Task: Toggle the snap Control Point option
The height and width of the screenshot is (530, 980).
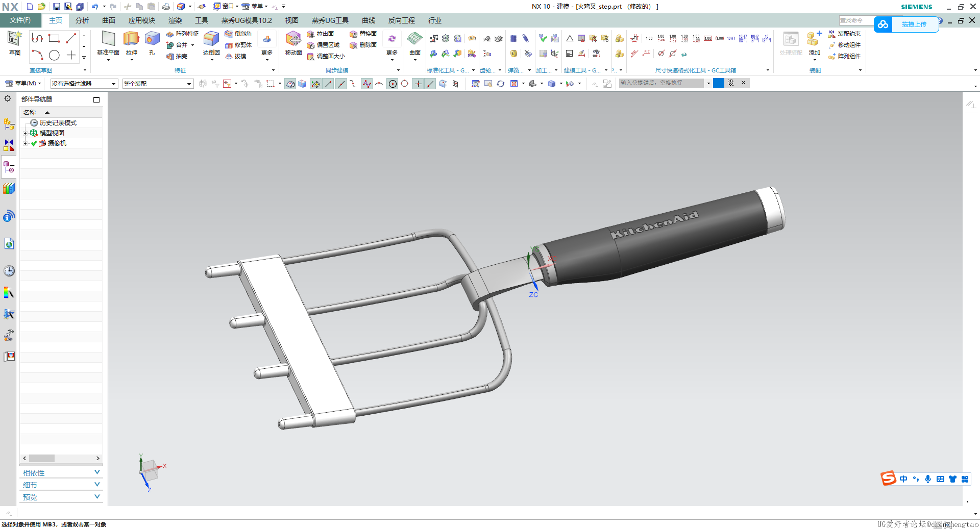Action: 353,84
